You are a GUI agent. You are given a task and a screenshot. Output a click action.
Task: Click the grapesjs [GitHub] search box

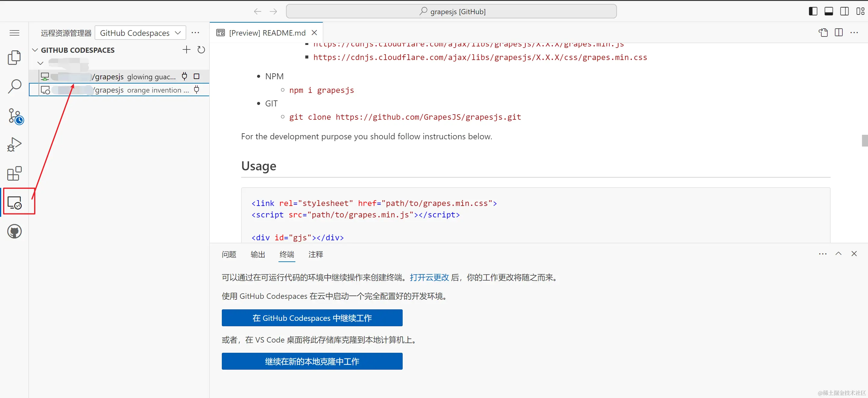click(x=451, y=11)
